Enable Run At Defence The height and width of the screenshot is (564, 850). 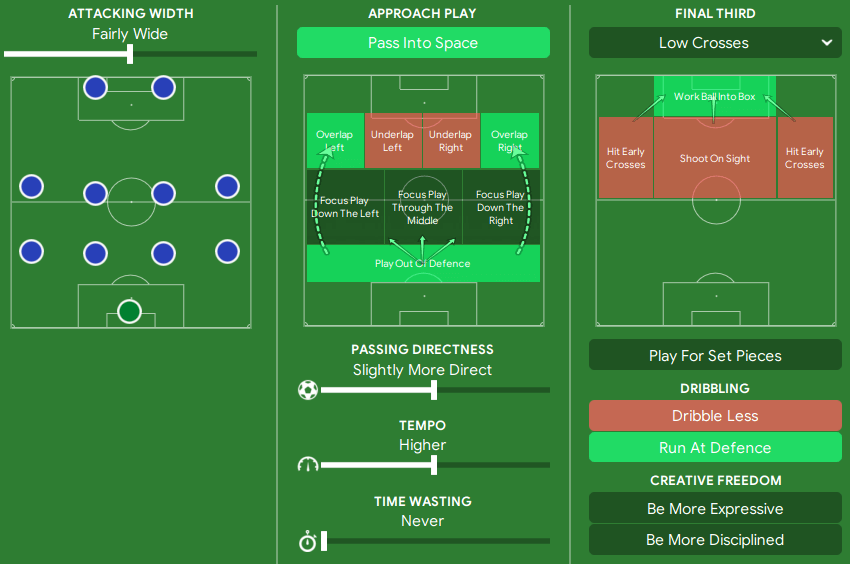click(x=715, y=447)
